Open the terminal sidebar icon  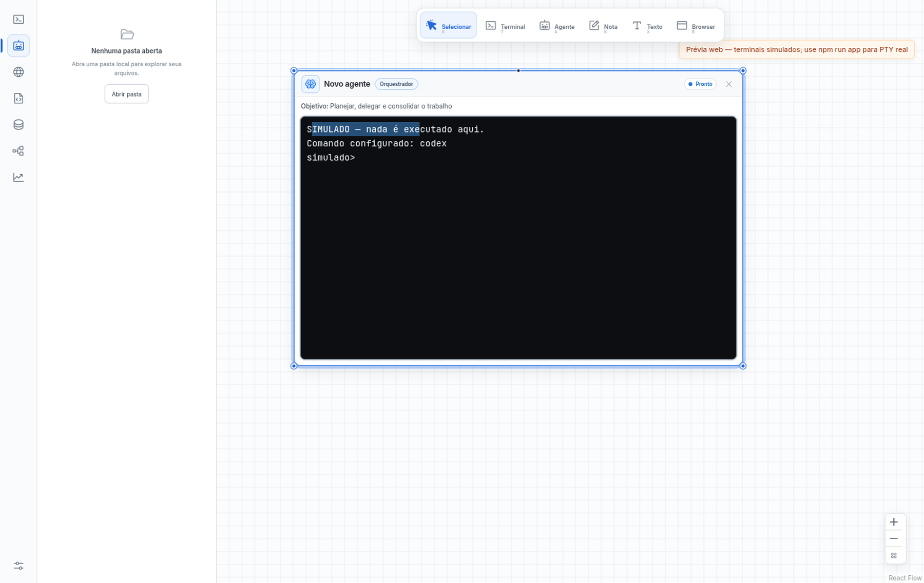(18, 20)
